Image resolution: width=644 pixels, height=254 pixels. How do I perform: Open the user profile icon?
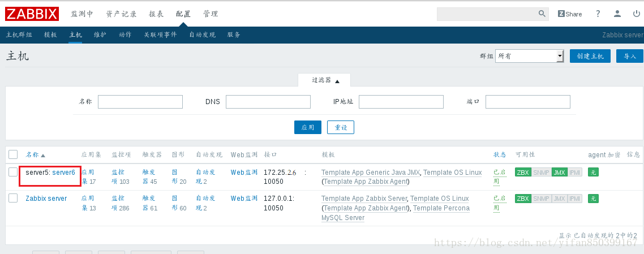[617, 14]
